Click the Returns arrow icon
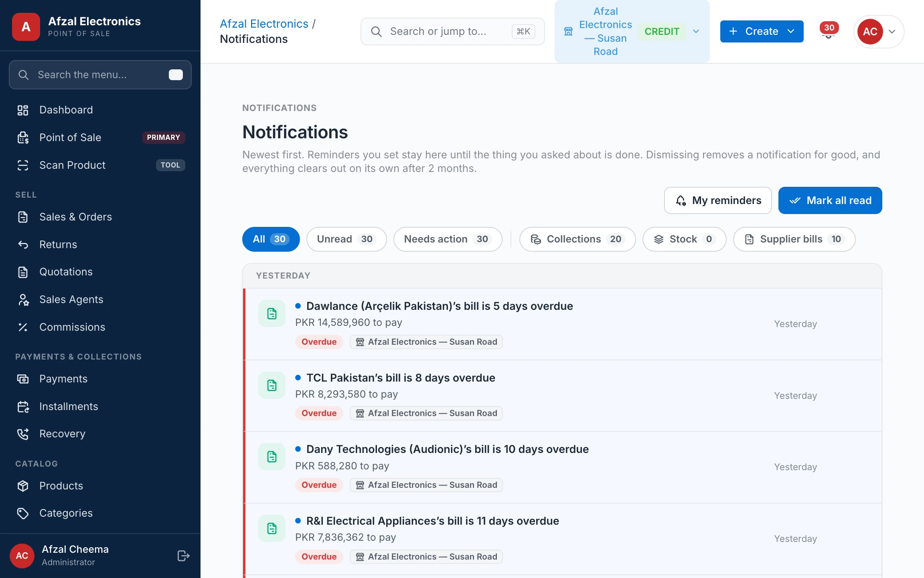The height and width of the screenshot is (578, 924). [23, 245]
